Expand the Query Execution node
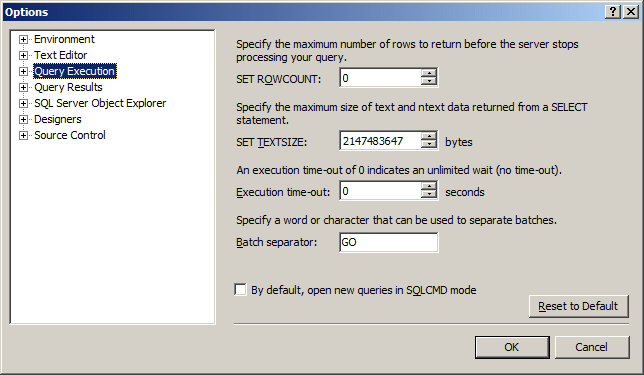 [23, 71]
